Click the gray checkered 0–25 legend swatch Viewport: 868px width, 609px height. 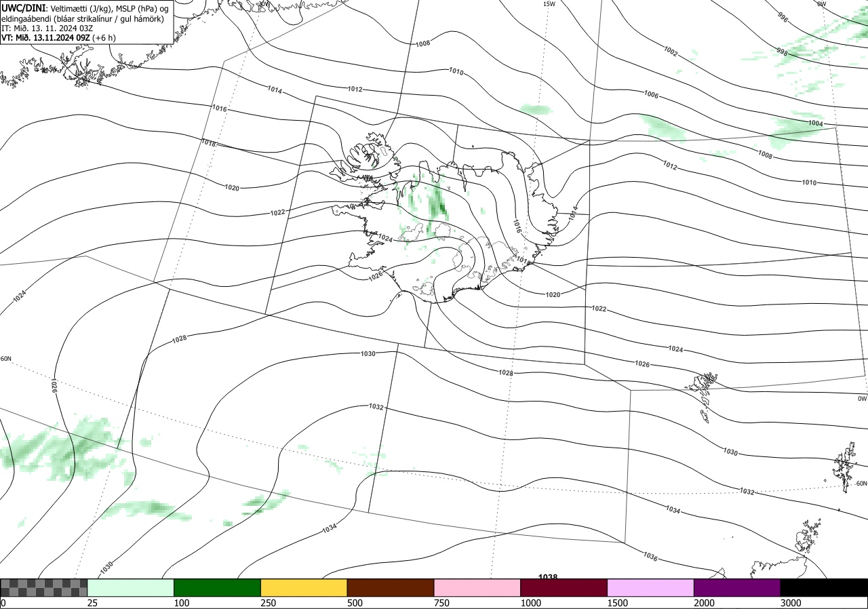(43, 587)
